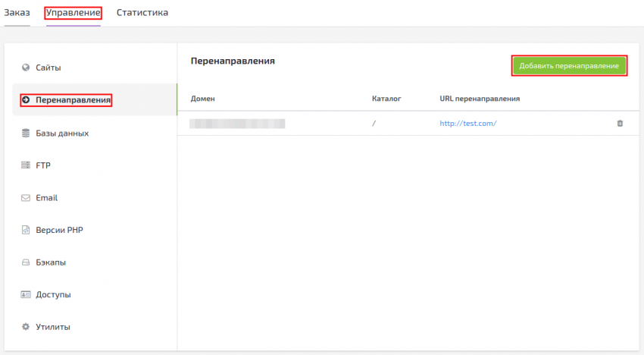Click the envelope icon beside Email

point(25,198)
